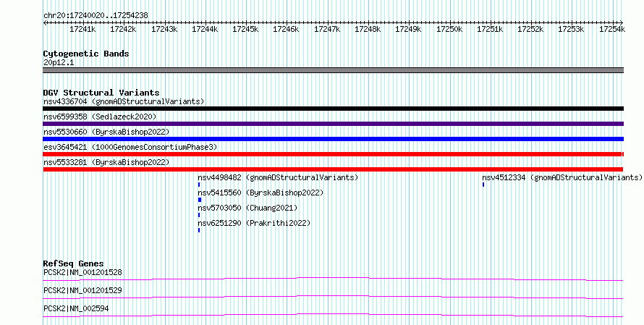Click the 17242k ruler tick label

coord(123,29)
